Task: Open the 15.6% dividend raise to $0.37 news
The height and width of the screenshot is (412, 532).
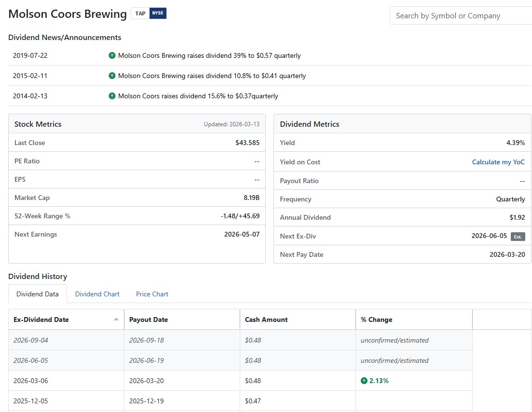Action: click(x=198, y=96)
